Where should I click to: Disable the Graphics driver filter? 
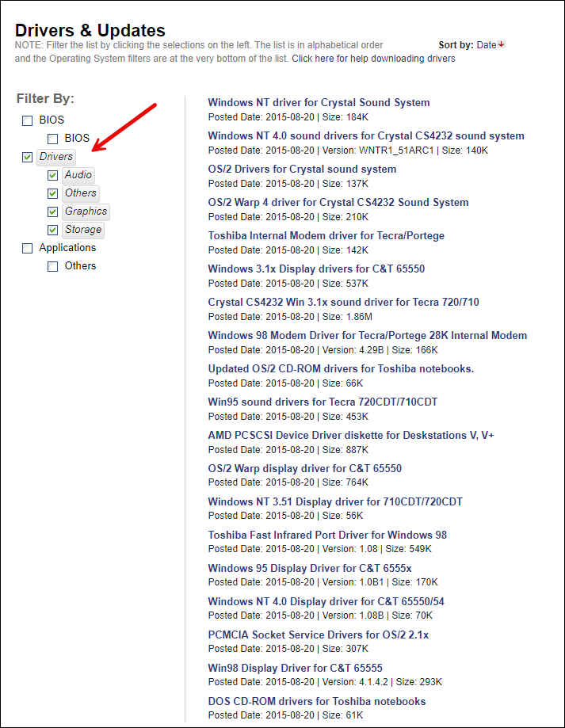(x=53, y=212)
